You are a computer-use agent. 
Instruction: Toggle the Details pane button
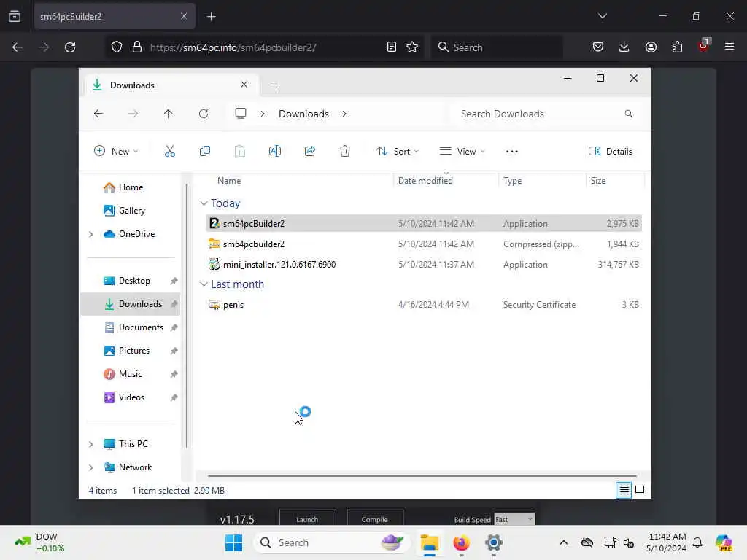pyautogui.click(x=611, y=152)
